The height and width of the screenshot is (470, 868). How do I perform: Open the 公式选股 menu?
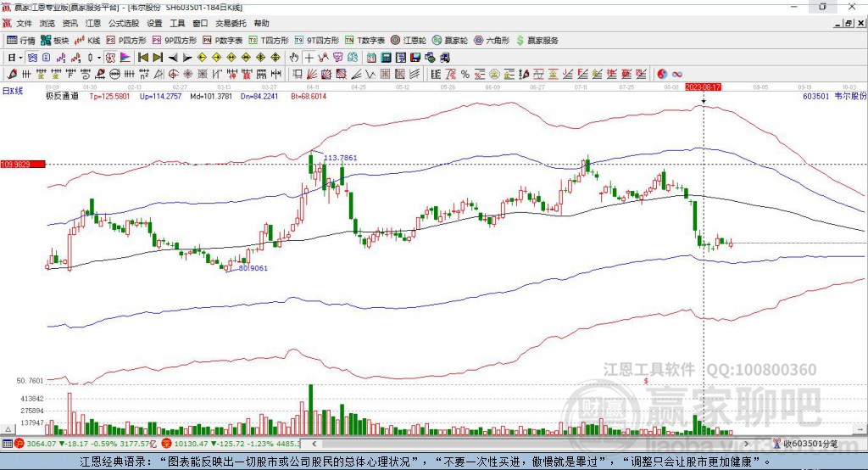coord(124,23)
